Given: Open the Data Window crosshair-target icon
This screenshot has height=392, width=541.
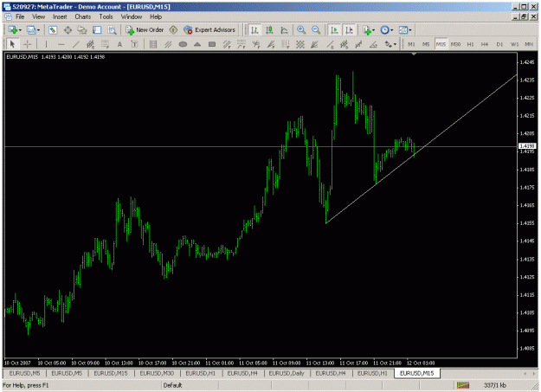Looking at the screenshot, I should coord(68,30).
